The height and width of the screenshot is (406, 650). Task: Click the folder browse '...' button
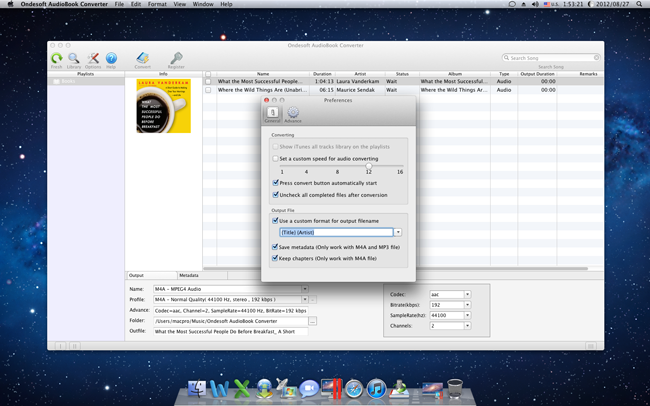(313, 321)
